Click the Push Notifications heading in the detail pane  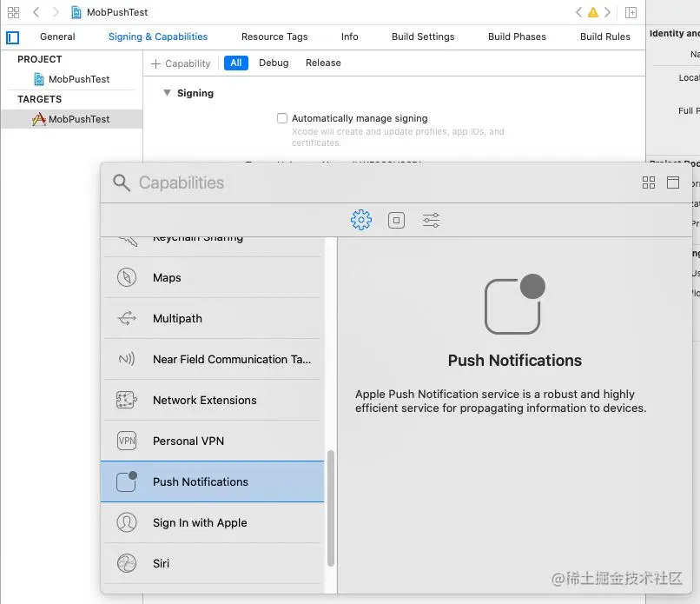(x=515, y=361)
